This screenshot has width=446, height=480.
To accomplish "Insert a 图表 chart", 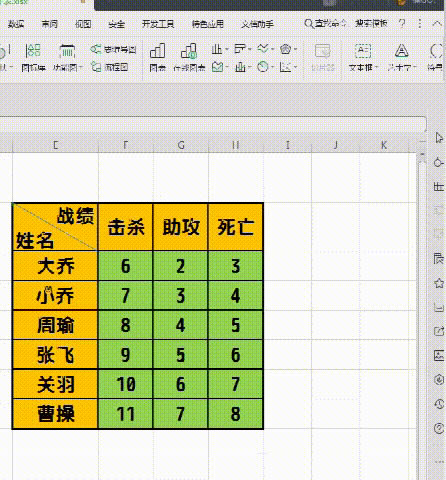I will click(x=157, y=58).
